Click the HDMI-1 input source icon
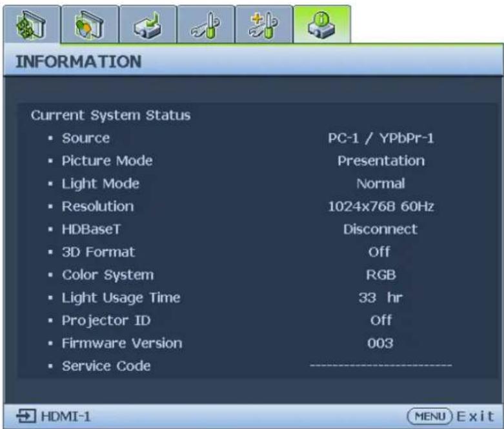Viewport: 504px width, 429px height. click(26, 416)
